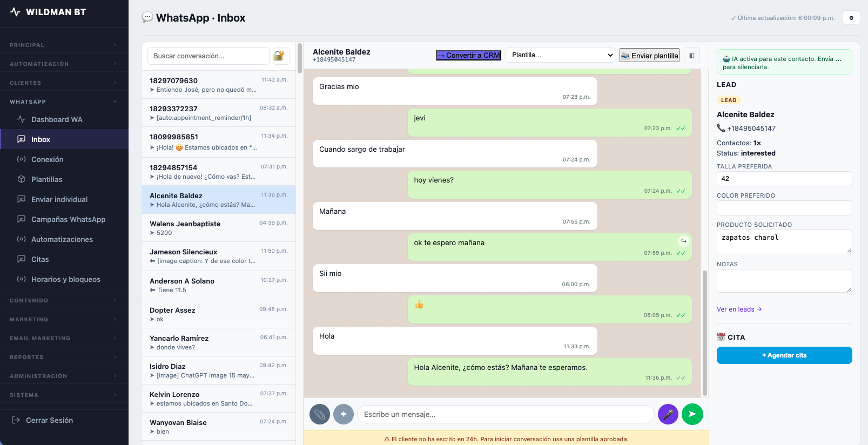Open Citas sidebar item
This screenshot has height=445, width=868.
(x=64, y=259)
